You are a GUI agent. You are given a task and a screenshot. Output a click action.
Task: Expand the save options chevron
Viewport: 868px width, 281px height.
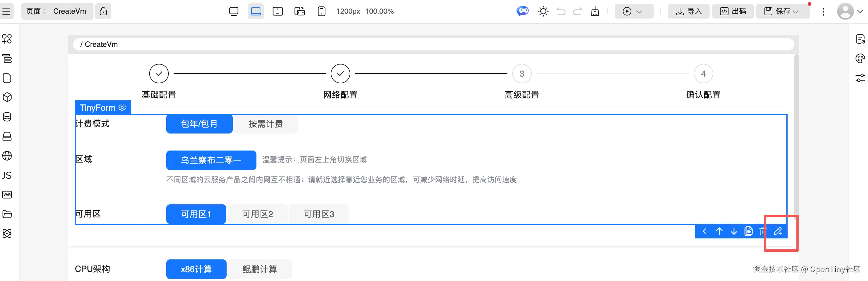pos(796,12)
